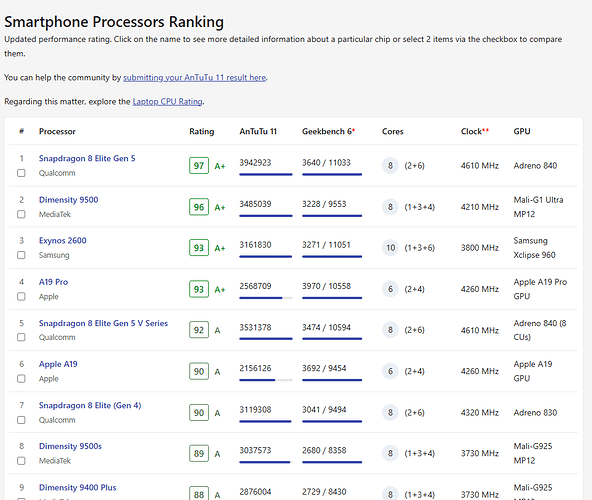
Task: Click the Geekbench 6 column header
Action: click(328, 131)
